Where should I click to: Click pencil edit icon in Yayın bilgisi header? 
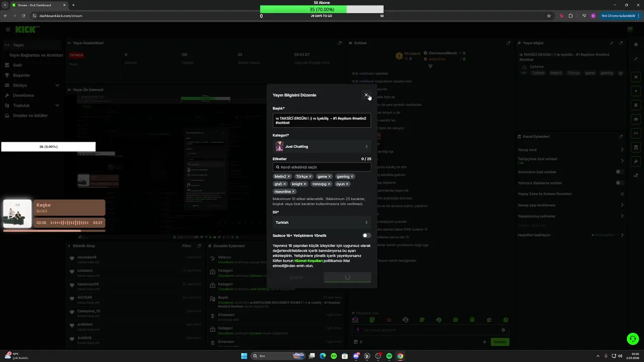[612, 43]
